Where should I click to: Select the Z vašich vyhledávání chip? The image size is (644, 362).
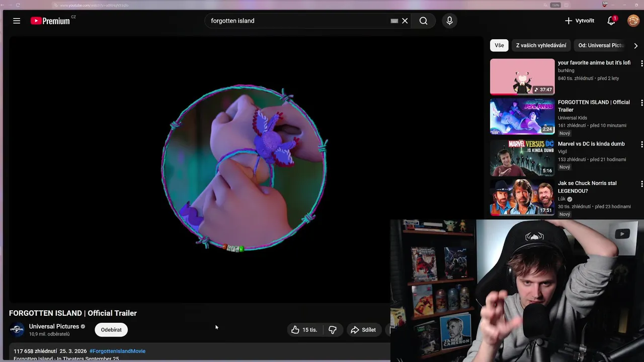pyautogui.click(x=541, y=45)
